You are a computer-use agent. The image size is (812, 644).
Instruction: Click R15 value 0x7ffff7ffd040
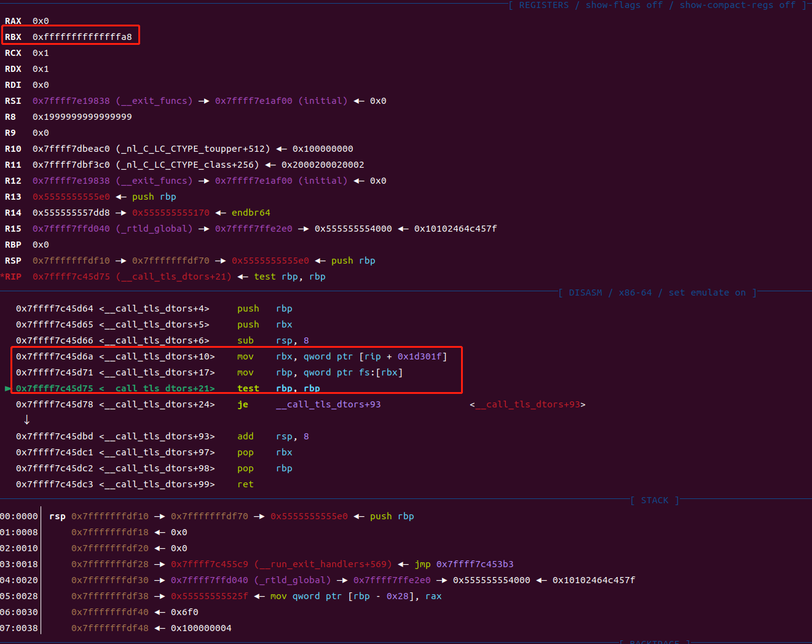click(x=71, y=229)
